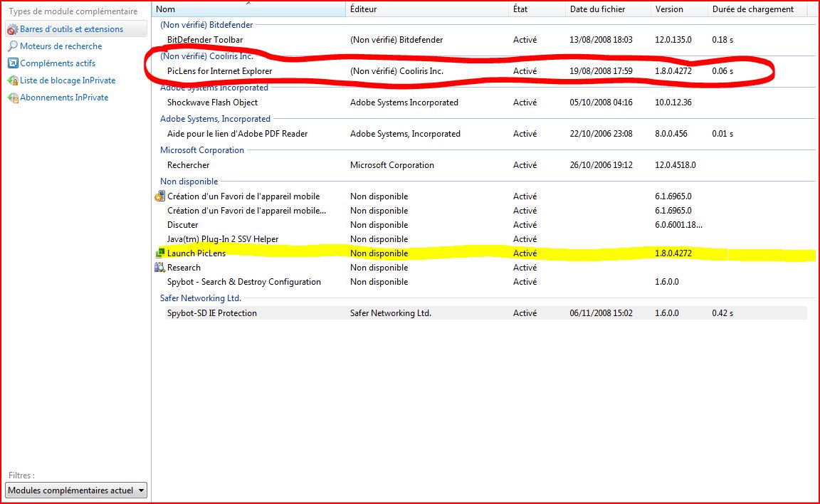The image size is (820, 504).
Task: Choose the Liste de blocage InPrivate icon
Action: [13, 80]
